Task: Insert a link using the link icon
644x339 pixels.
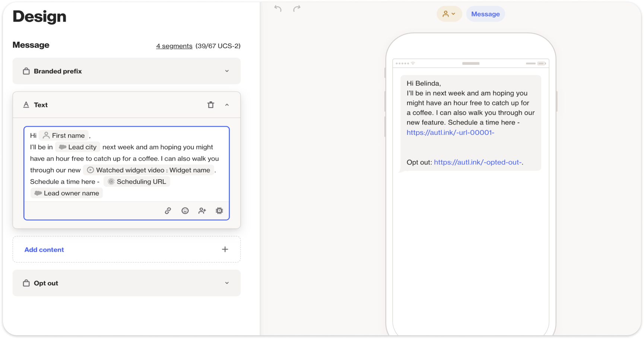Action: pos(168,211)
